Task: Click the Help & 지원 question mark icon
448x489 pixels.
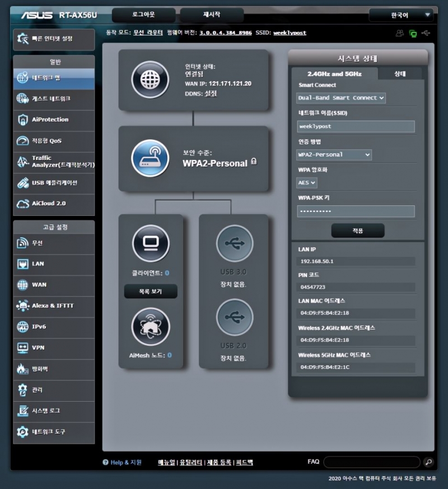Action: (105, 462)
